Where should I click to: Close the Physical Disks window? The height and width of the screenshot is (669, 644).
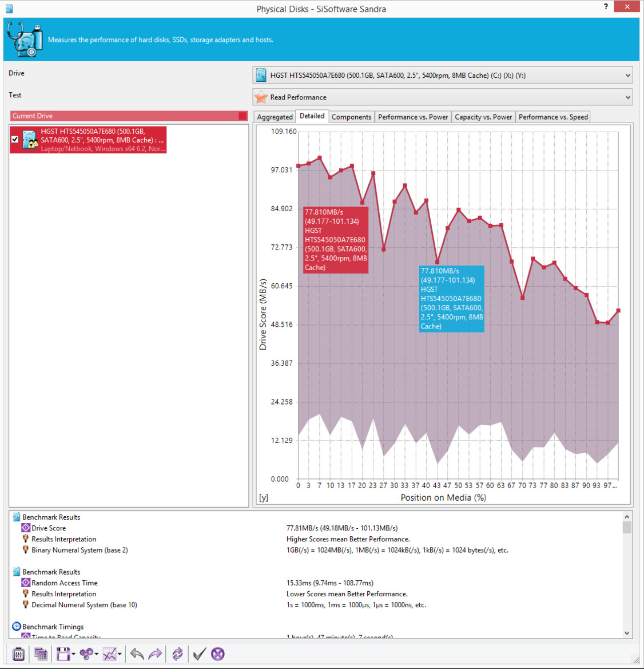point(627,6)
